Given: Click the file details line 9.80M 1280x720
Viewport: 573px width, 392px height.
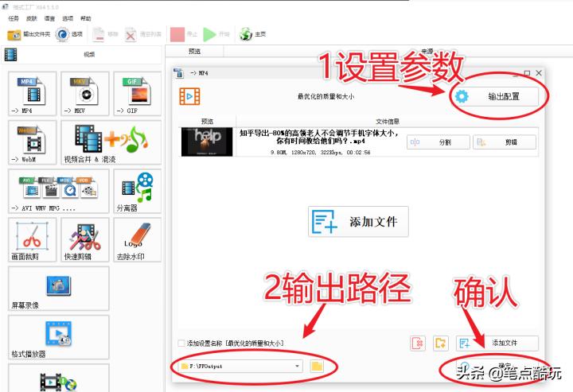Looking at the screenshot, I should [321, 152].
